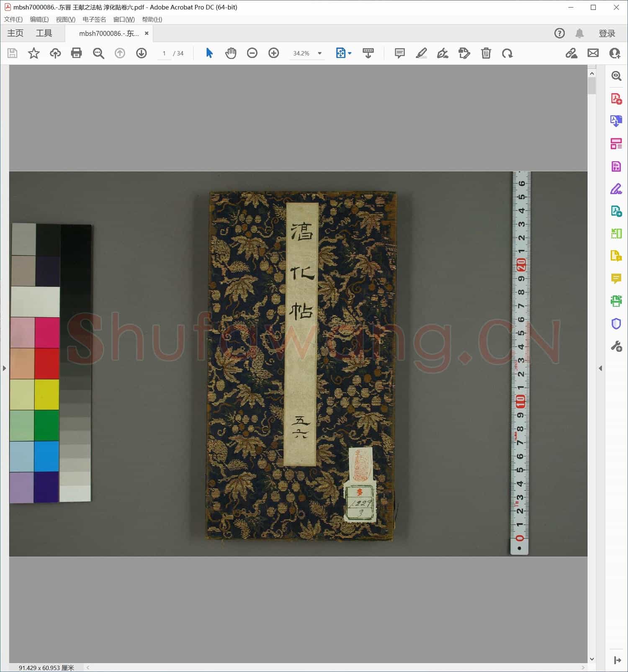The image size is (628, 672).
Task: Click the page number input field
Action: click(164, 53)
